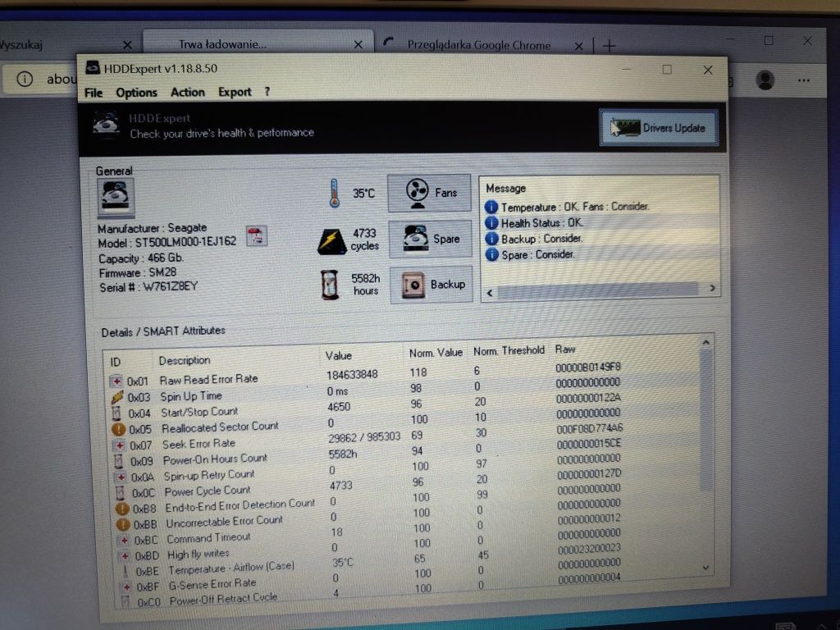Click the SMART table vertical scrollbar thumb
This screenshot has height=630, width=840.
[x=706, y=419]
